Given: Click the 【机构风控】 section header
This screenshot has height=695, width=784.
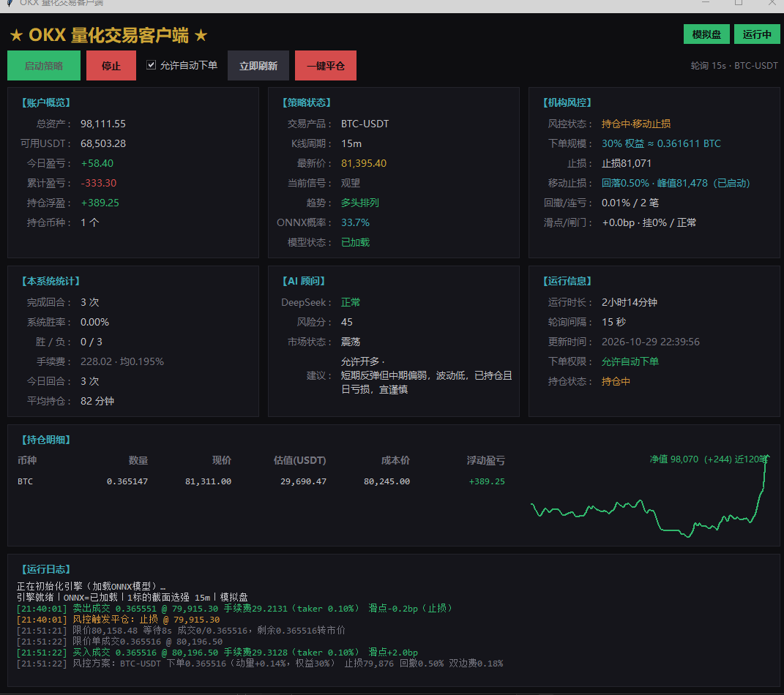Looking at the screenshot, I should pos(567,102).
